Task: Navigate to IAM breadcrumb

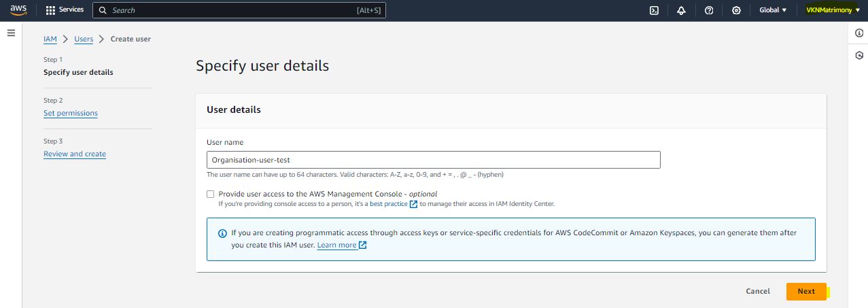Action: (x=50, y=39)
